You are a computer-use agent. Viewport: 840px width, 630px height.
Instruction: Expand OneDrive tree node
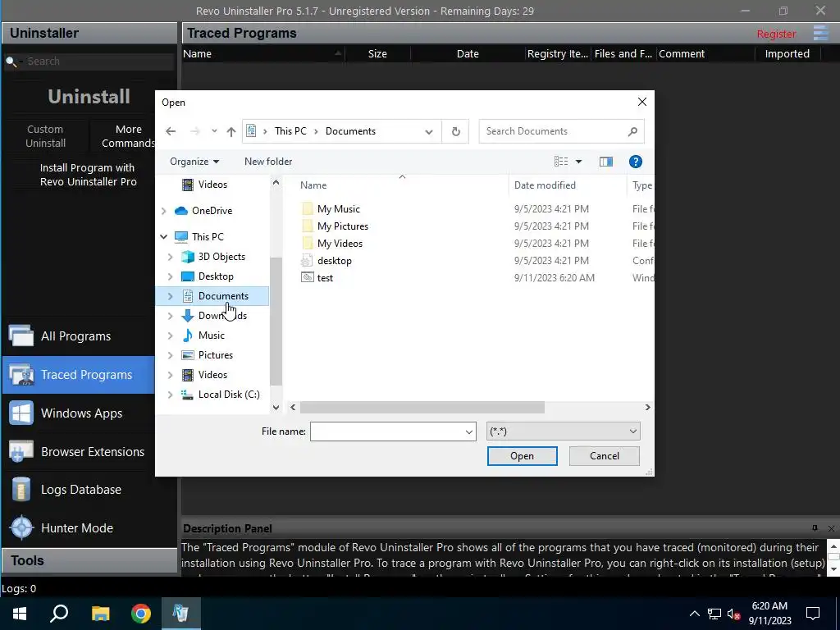pyautogui.click(x=164, y=211)
